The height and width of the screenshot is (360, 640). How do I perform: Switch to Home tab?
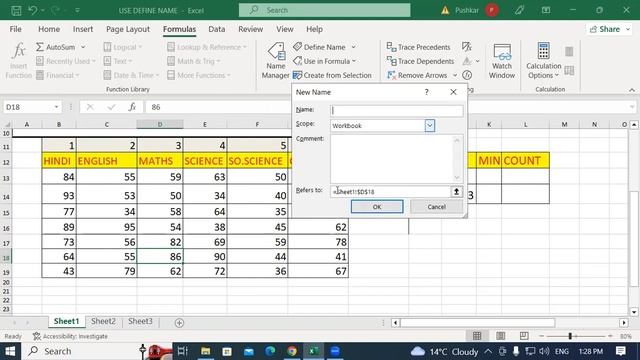pyautogui.click(x=49, y=29)
